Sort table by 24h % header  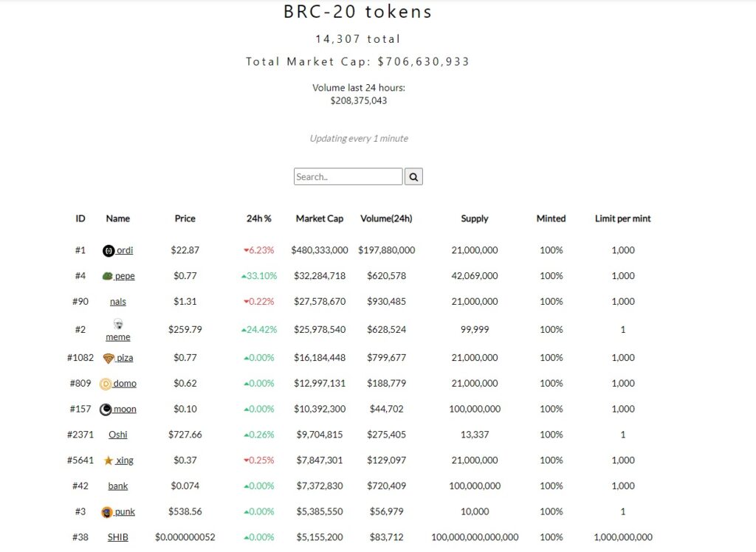[x=259, y=218]
